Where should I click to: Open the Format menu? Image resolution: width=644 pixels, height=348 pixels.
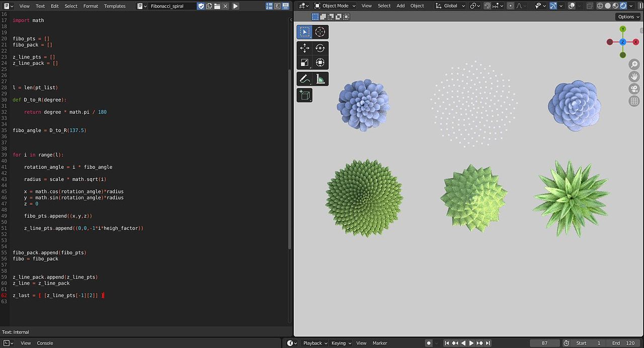coord(91,6)
